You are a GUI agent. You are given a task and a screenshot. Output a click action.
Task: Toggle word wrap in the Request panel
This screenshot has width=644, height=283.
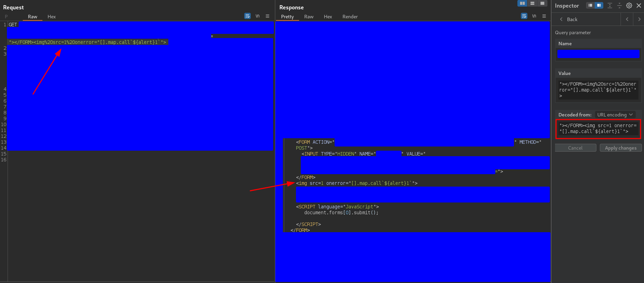(247, 16)
